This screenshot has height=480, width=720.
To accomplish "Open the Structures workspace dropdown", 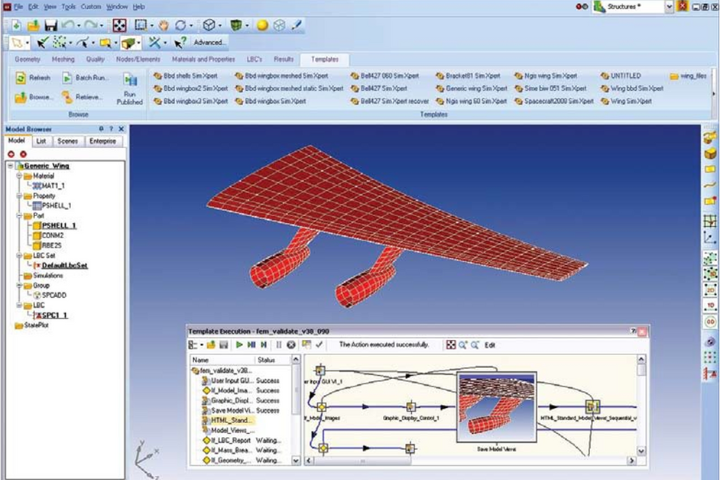I will (x=670, y=7).
